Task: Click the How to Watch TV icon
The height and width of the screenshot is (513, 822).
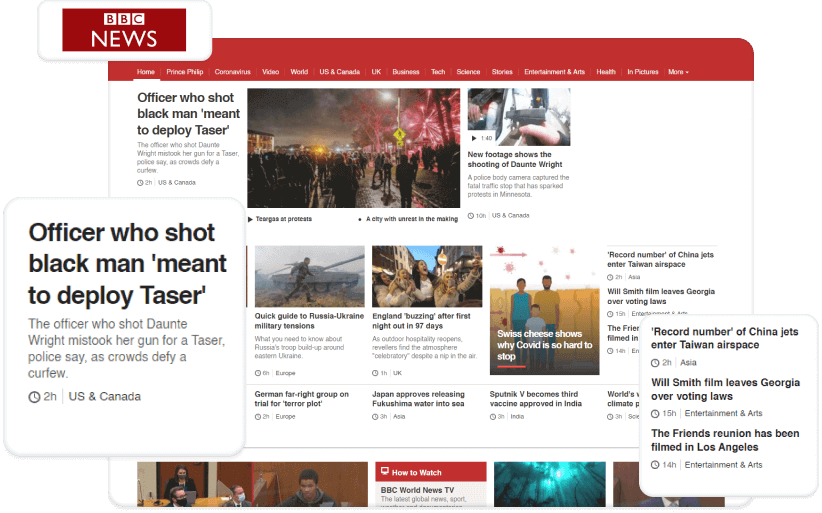Action: pyautogui.click(x=384, y=472)
